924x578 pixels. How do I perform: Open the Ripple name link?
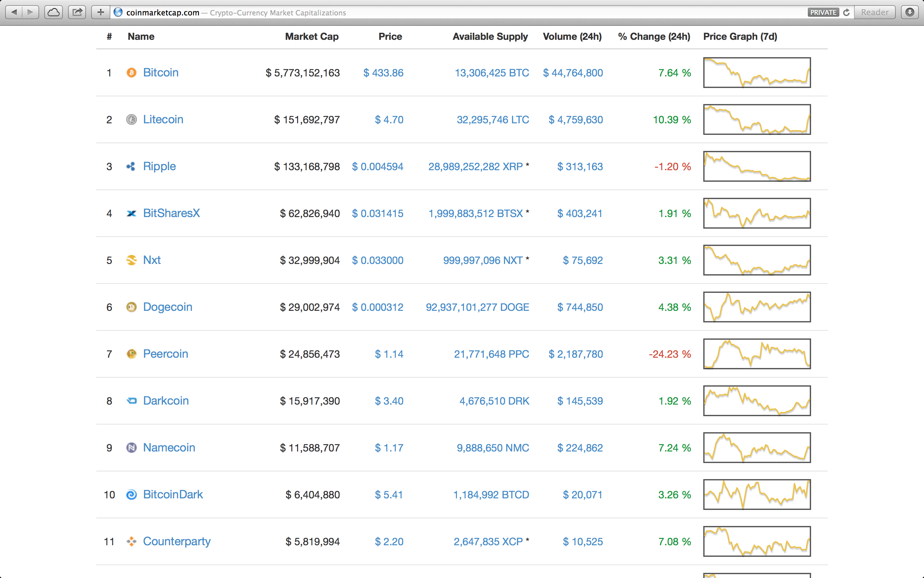(159, 166)
